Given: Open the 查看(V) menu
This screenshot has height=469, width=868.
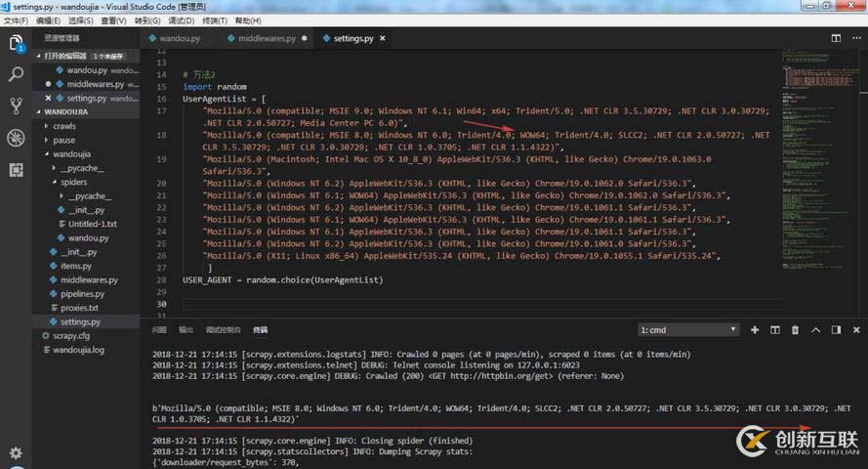Looking at the screenshot, I should (113, 21).
